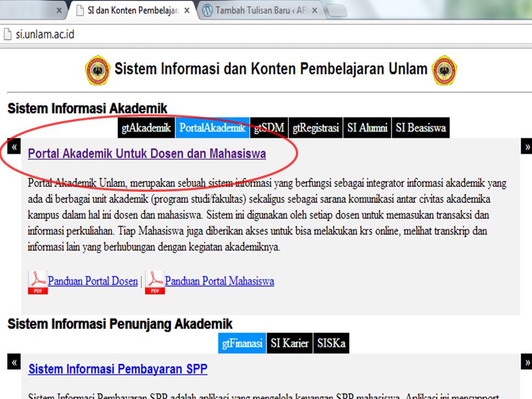The height and width of the screenshot is (399, 532).
Task: Switch to Tambah Tulisan Baru browser tab
Action: click(260, 11)
